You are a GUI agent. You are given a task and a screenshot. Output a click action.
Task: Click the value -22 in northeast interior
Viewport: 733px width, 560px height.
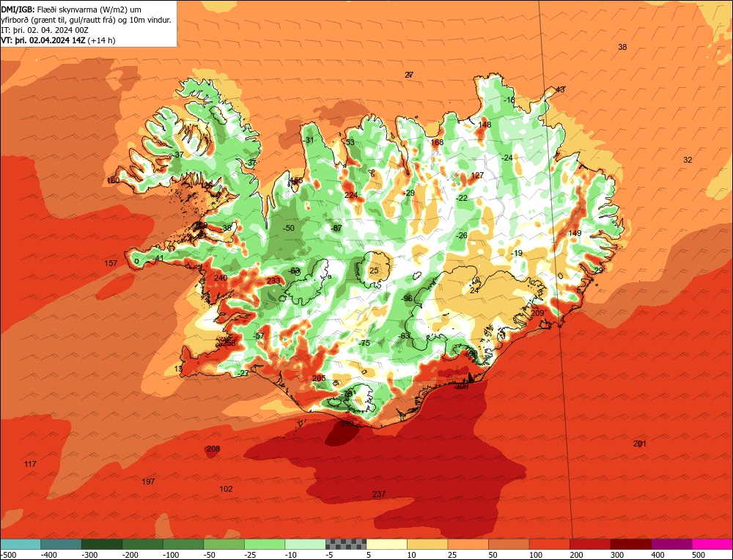click(462, 198)
